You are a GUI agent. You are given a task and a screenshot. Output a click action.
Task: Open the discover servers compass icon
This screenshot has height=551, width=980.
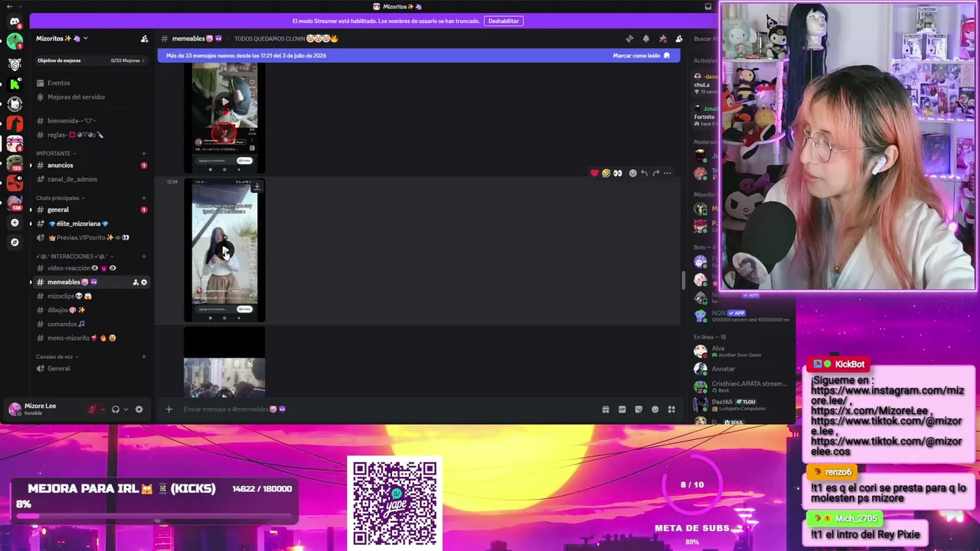(15, 242)
